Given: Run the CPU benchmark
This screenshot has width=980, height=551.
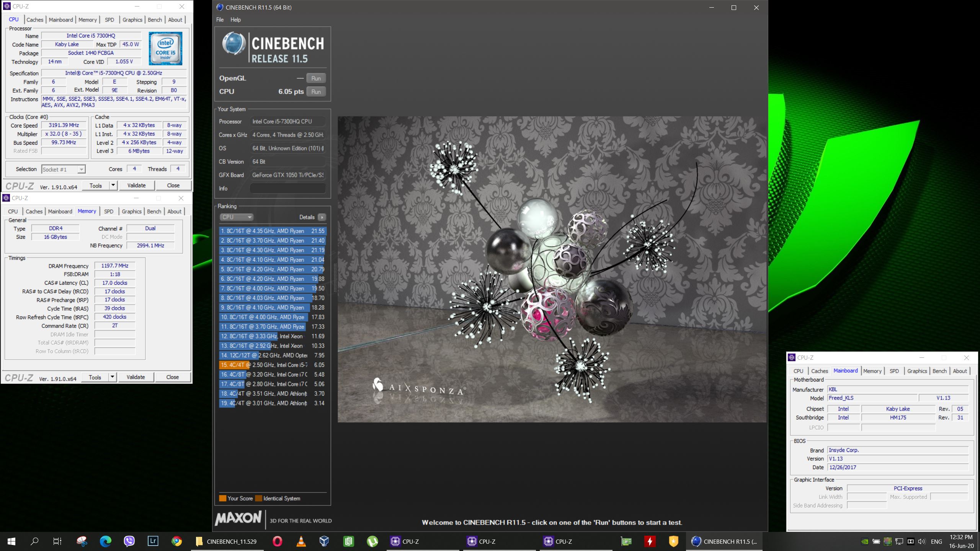Looking at the screenshot, I should [x=316, y=92].
